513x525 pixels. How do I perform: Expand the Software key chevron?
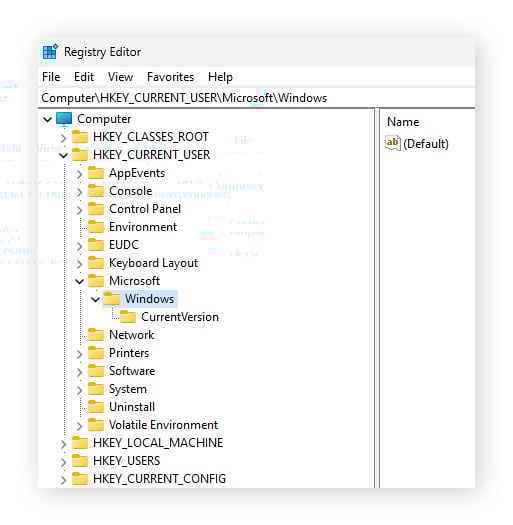[x=80, y=372]
